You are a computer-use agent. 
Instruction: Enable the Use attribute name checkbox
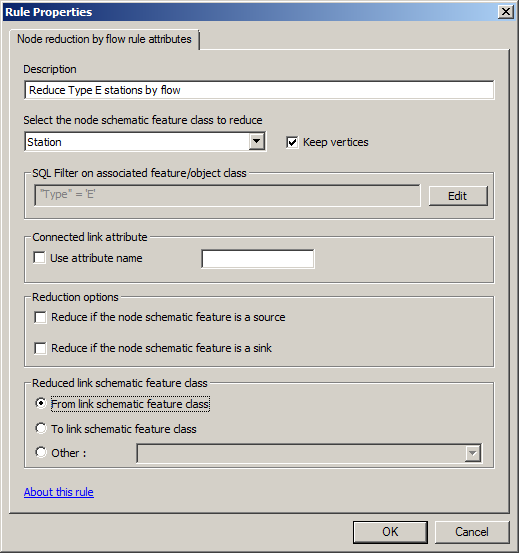[x=39, y=257]
